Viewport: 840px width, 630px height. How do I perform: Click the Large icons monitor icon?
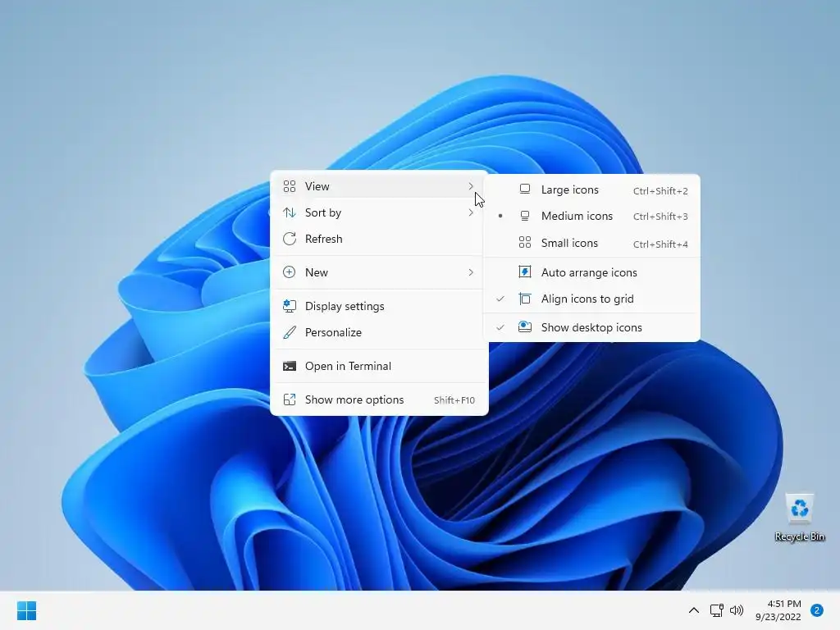coord(525,189)
